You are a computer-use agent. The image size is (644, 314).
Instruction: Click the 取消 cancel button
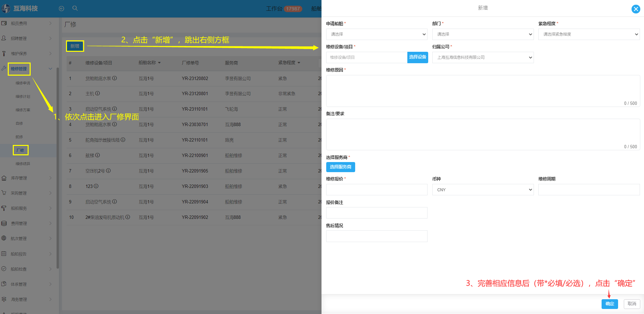(632, 304)
